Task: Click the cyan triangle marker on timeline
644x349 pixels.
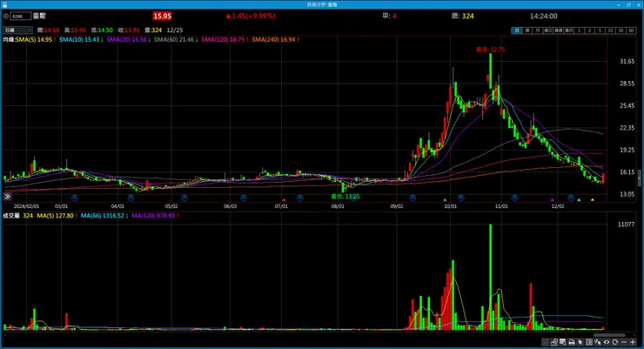Action: pos(579,200)
